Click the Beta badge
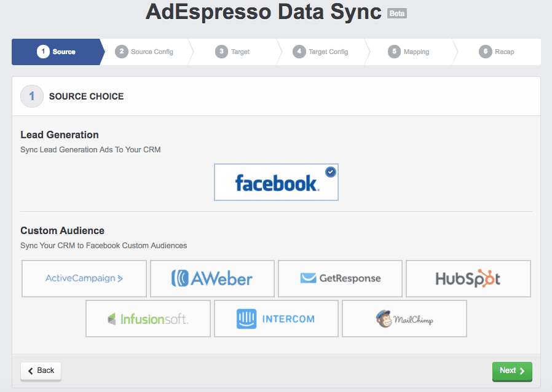 tap(397, 13)
